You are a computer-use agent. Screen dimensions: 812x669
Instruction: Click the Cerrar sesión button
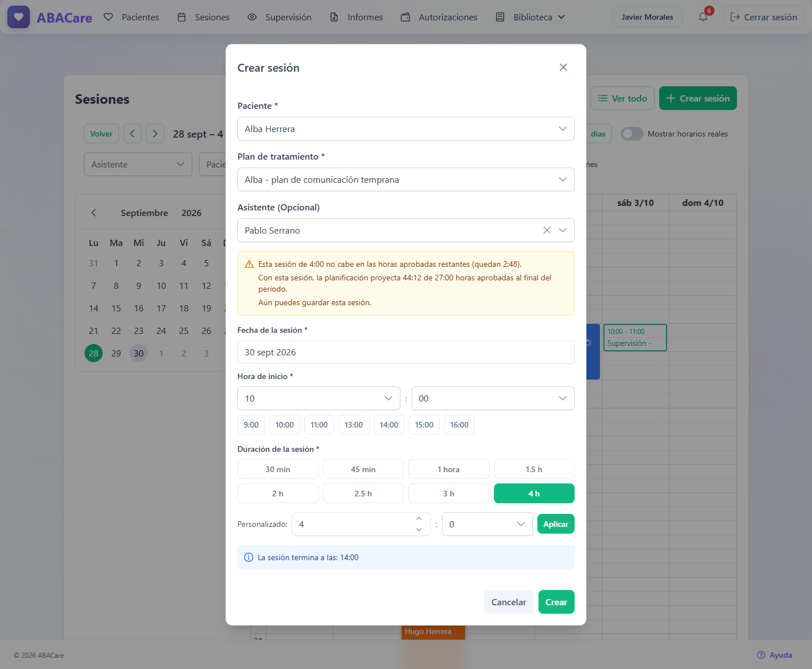(764, 17)
